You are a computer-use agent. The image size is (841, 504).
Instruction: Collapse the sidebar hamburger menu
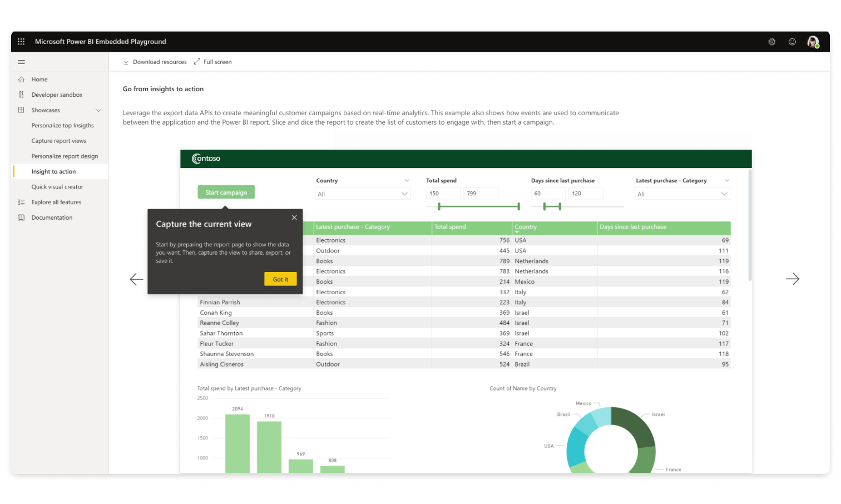click(21, 62)
